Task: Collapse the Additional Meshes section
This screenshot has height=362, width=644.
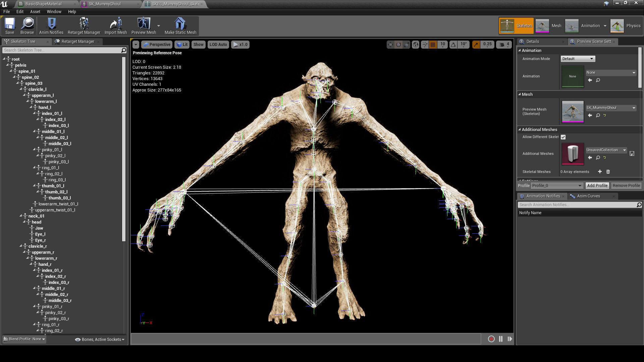Action: 520,129
